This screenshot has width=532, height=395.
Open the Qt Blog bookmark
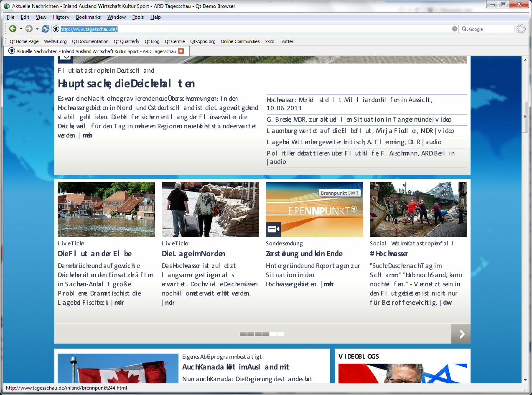(x=152, y=41)
